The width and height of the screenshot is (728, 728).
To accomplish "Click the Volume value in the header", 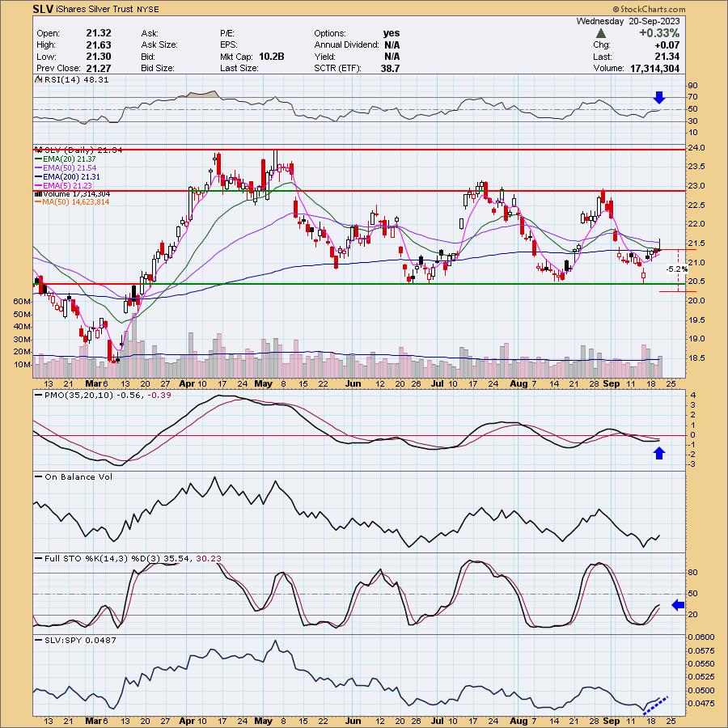I will click(654, 68).
